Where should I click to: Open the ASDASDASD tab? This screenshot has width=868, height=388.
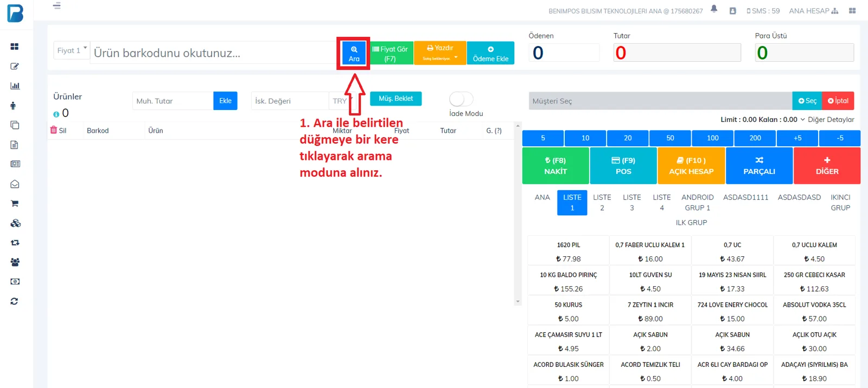coord(799,197)
